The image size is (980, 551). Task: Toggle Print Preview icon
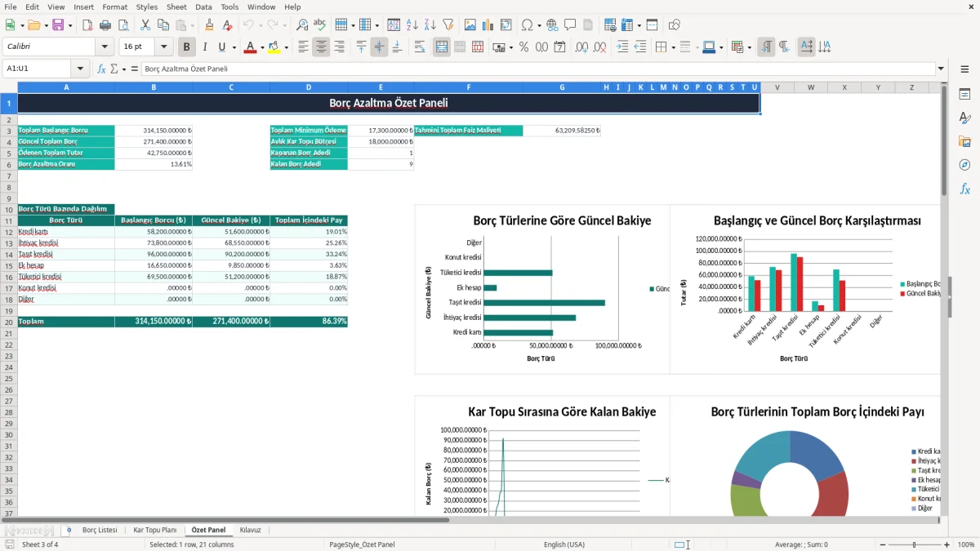(123, 25)
